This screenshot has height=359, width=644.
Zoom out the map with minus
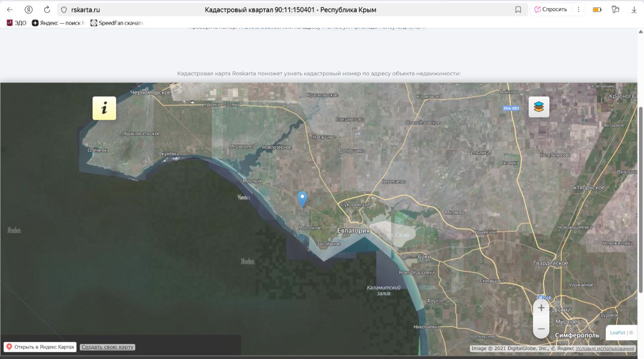pos(541,329)
